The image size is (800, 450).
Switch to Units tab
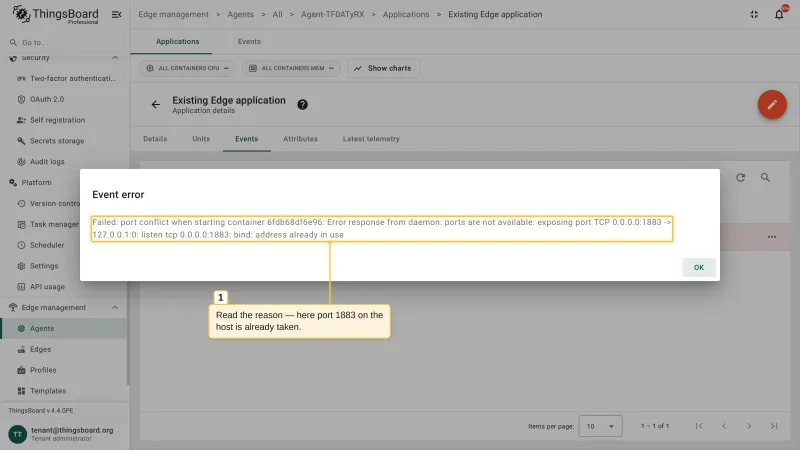click(201, 139)
